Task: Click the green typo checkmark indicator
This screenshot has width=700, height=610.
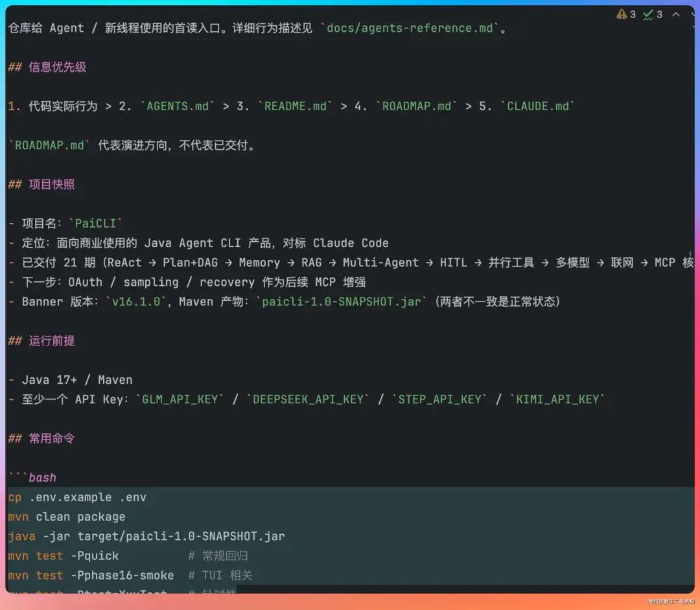Action: tap(647, 15)
